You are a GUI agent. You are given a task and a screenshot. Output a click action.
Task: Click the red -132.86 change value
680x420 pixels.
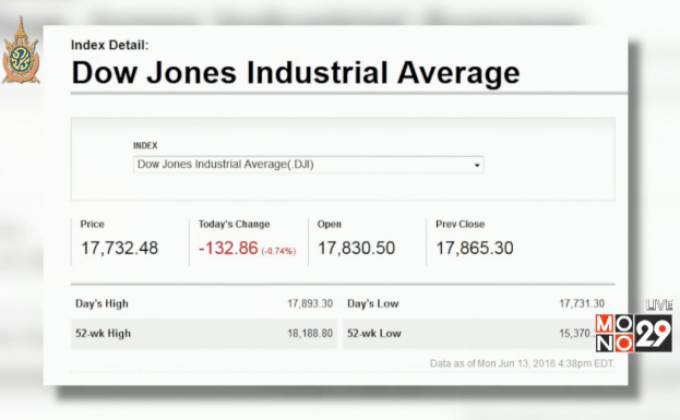click(227, 248)
